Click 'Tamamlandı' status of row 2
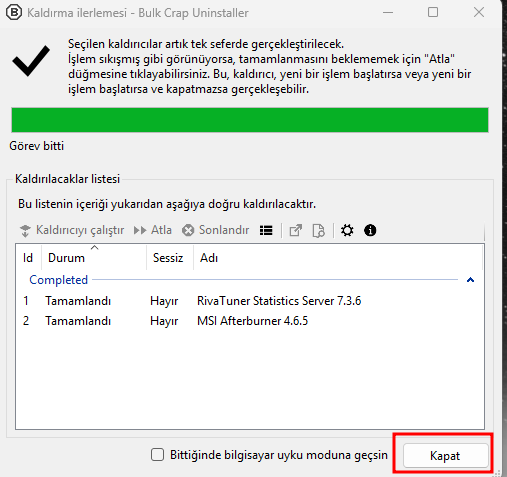The width and height of the screenshot is (507, 477). coord(78,321)
